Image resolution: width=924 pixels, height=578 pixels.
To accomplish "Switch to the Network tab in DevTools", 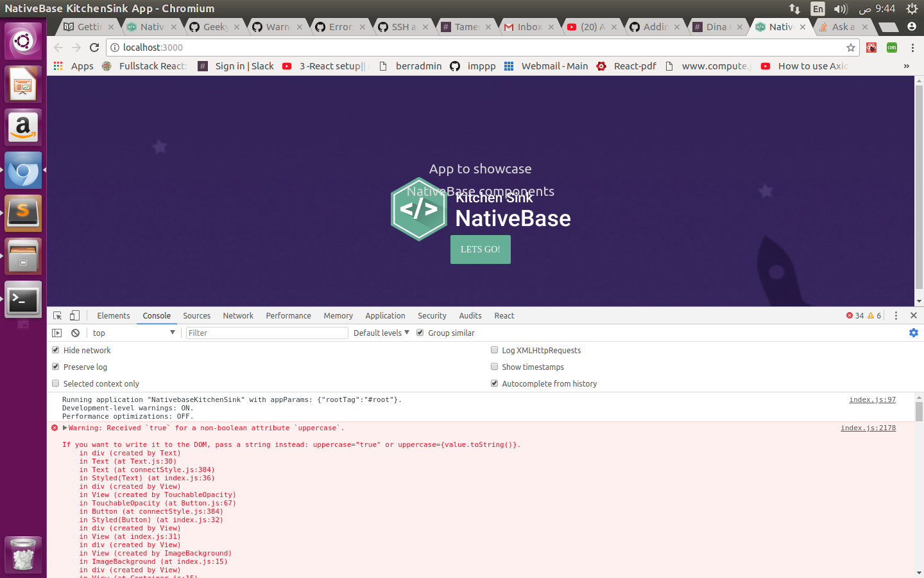I will [x=238, y=315].
